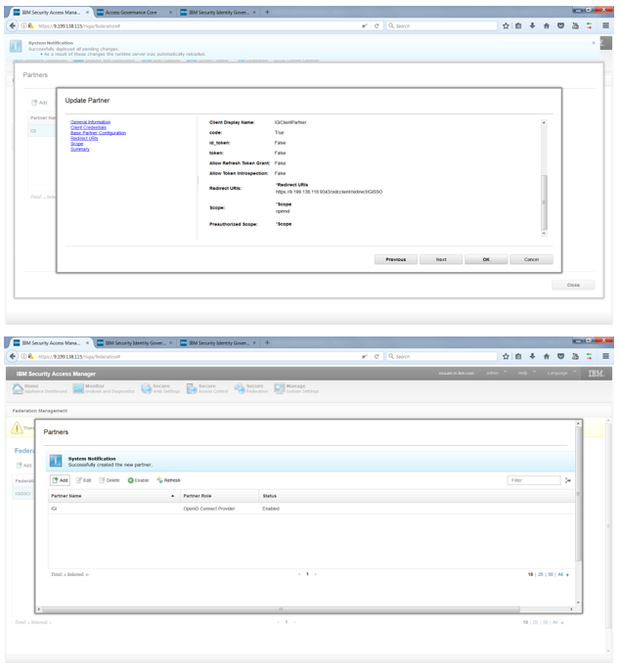Click horizontal scrollbar of lower Partners dialog
The height and width of the screenshot is (672, 621).
tap(281, 609)
